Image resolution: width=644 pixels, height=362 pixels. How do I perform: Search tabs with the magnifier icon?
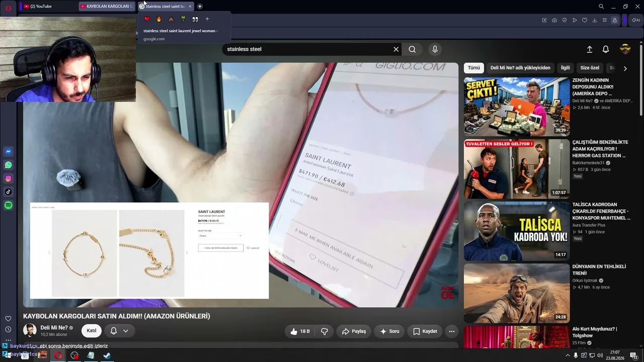pyautogui.click(x=601, y=7)
